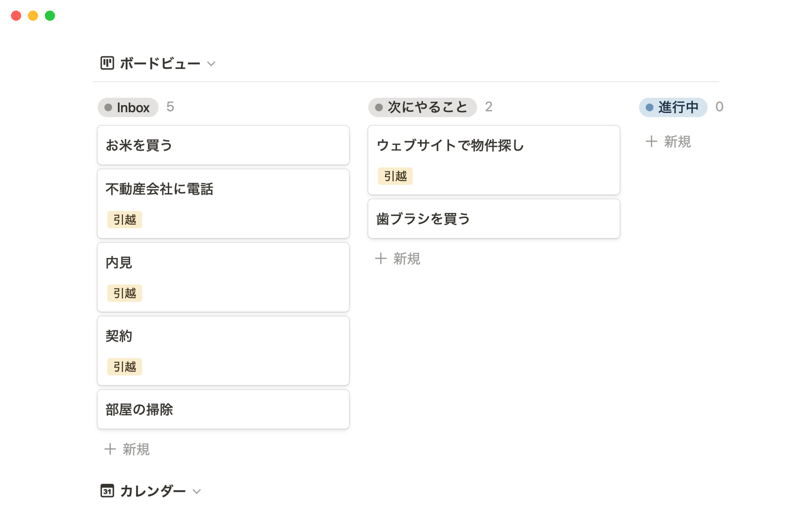Click the calendar icon
Image resolution: width=812 pixels, height=508 pixels.
107,491
